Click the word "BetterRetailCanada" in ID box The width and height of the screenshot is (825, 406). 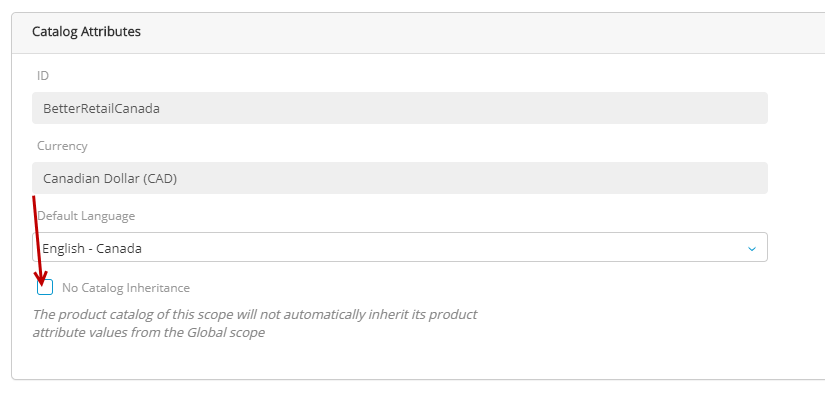pos(101,108)
